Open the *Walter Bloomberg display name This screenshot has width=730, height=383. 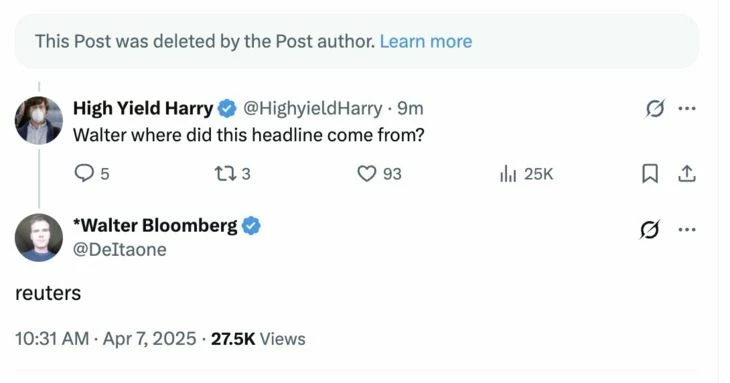(155, 226)
